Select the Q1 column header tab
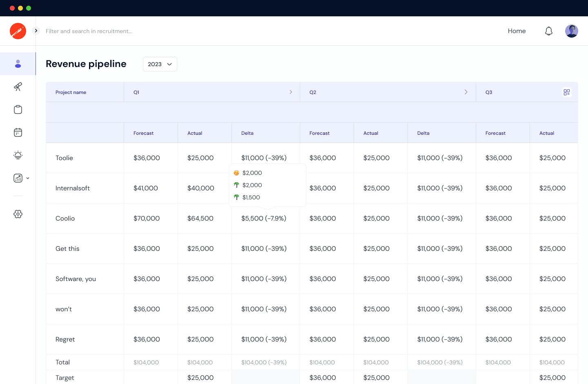Viewport: 588px width, 384px height. coord(136,92)
